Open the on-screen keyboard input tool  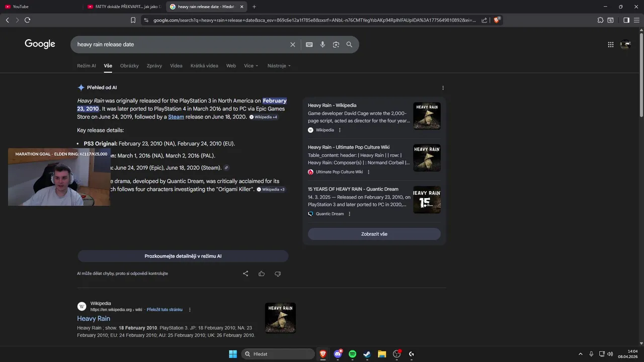click(x=309, y=44)
